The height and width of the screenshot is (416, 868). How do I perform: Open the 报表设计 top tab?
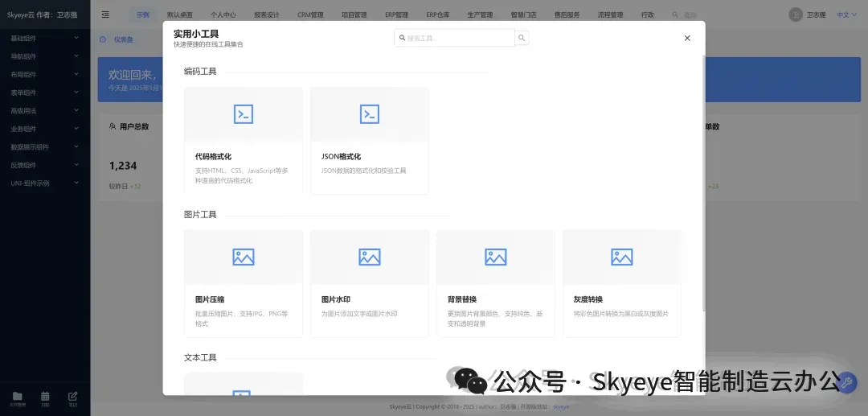(267, 15)
